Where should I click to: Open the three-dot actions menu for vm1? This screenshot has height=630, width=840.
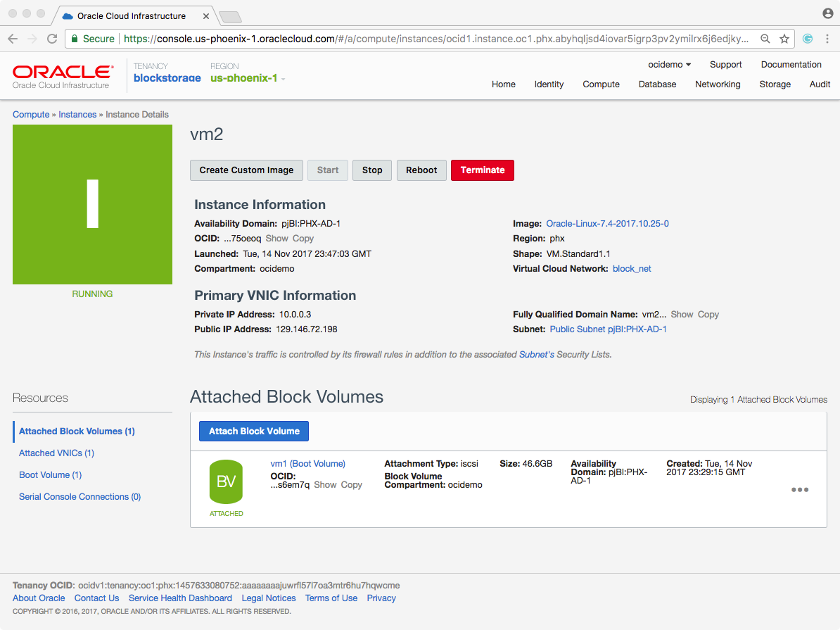pos(799,490)
